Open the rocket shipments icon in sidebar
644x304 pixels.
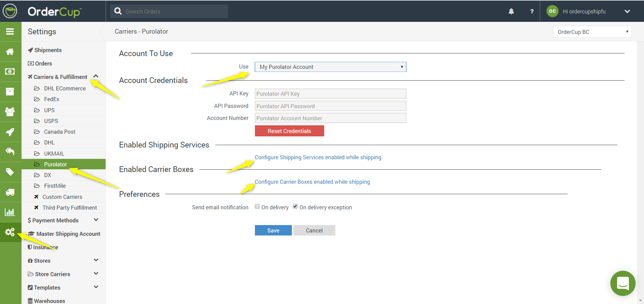[10, 132]
